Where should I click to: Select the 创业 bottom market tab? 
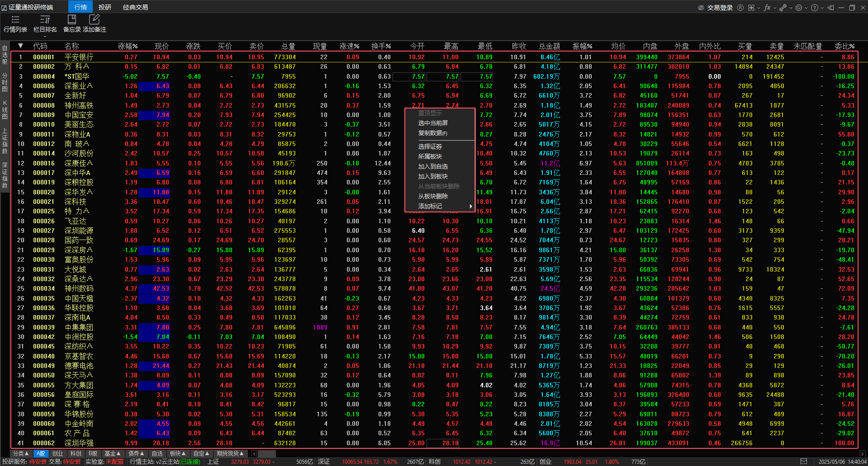click(x=58, y=453)
